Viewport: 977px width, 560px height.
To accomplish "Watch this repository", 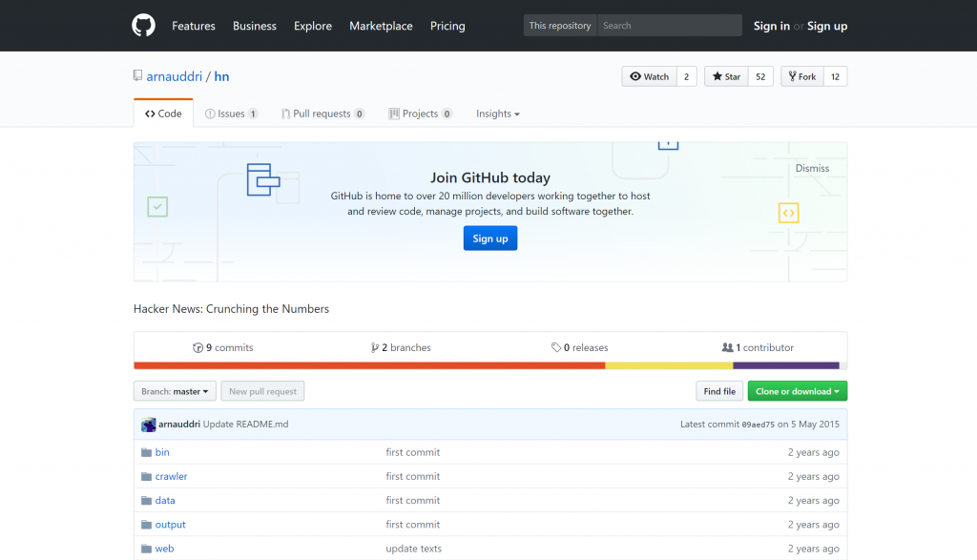I will point(650,76).
